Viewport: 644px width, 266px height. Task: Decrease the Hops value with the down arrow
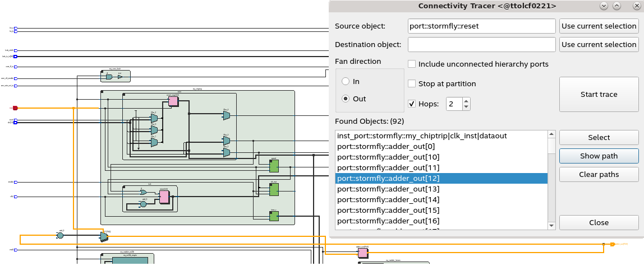(466, 107)
